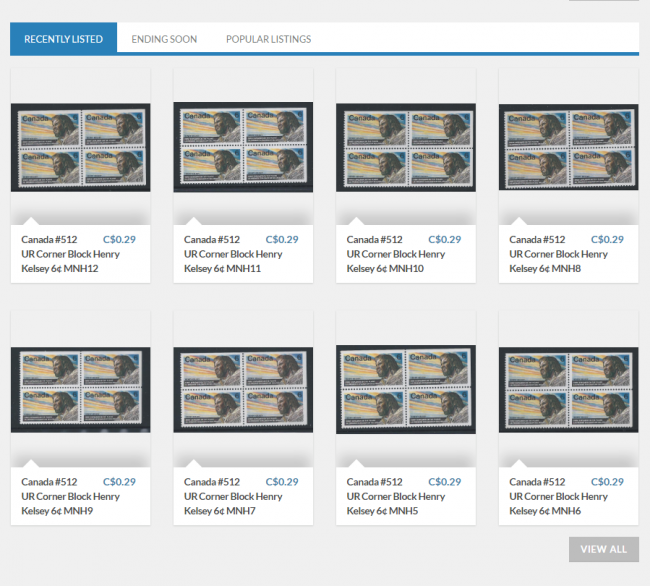650x586 pixels.
Task: Open the Henry Kelsey 6¢ MNH8 listing title
Action: click(x=558, y=254)
